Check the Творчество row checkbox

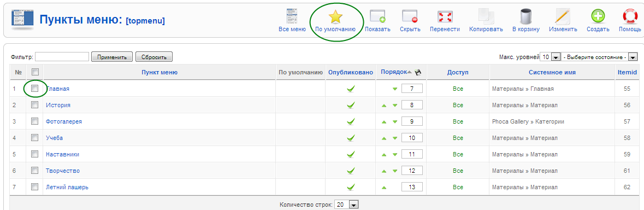pyautogui.click(x=35, y=171)
